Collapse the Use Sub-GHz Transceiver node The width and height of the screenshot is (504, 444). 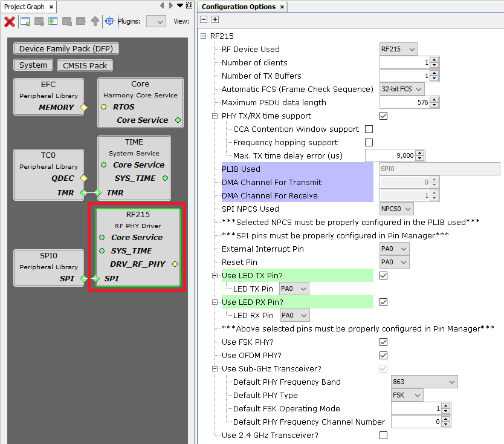point(215,369)
